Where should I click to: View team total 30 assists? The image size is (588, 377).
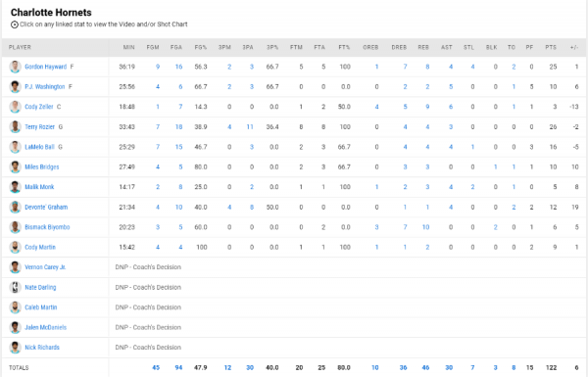coord(449,368)
